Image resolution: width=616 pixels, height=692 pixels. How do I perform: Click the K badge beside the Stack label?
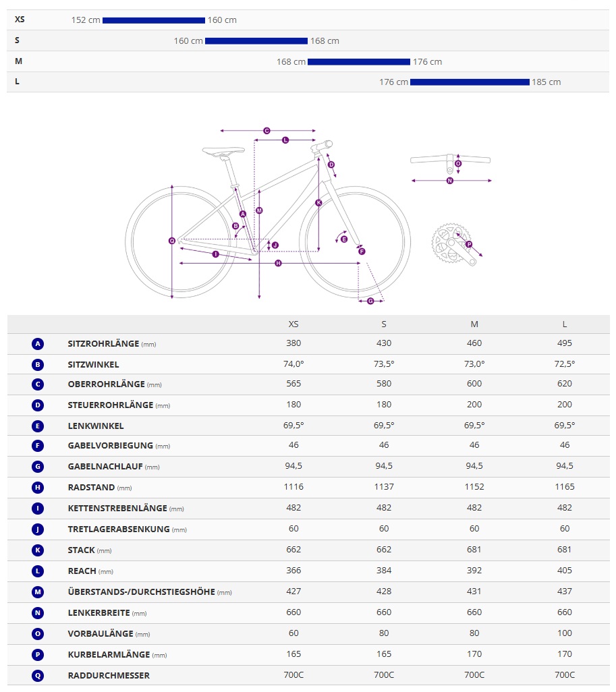pos(38,550)
